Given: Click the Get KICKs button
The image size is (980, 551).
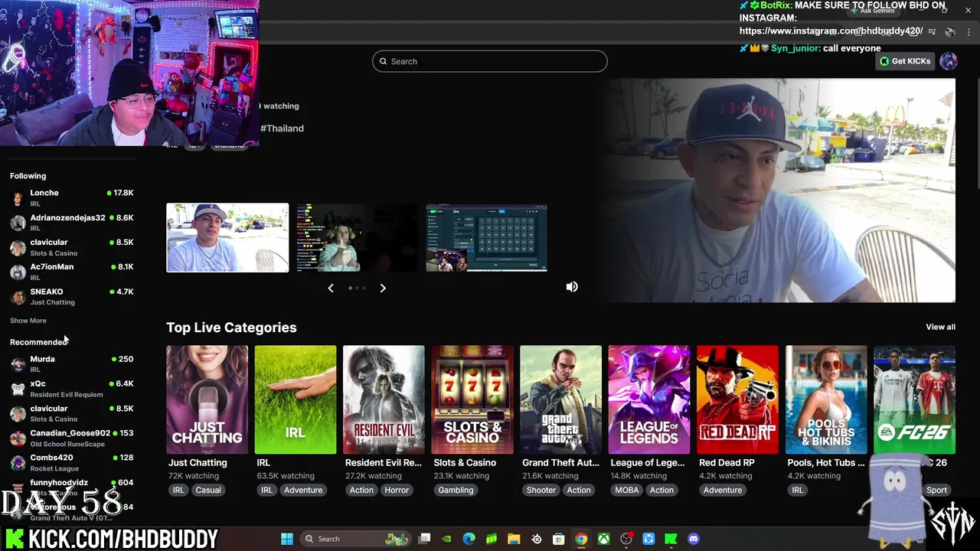Looking at the screenshot, I should point(905,61).
